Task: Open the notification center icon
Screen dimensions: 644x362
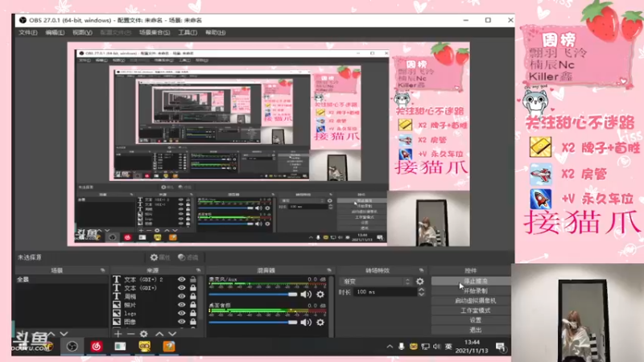Action: click(501, 347)
